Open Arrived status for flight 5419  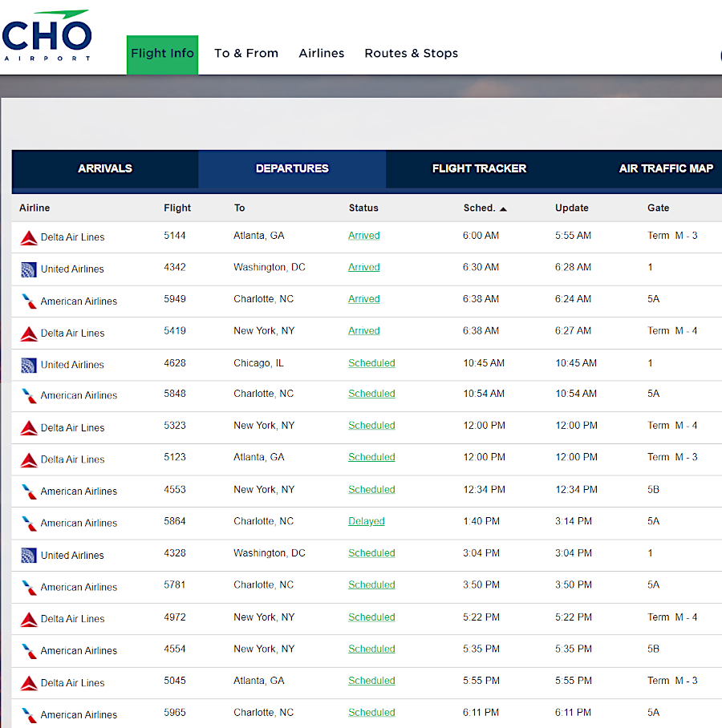coord(363,331)
